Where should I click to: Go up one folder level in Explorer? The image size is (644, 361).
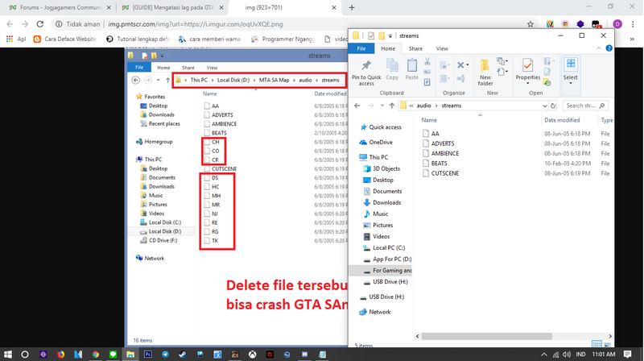(392, 106)
